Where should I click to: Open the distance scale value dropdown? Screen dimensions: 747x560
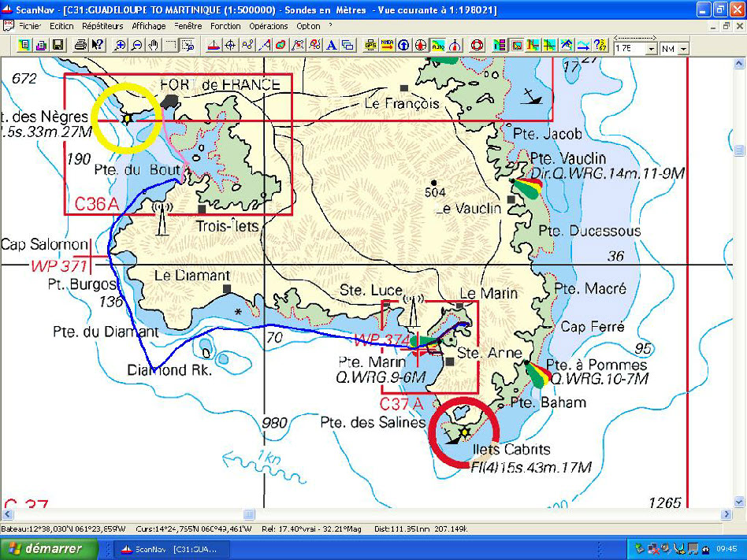(x=651, y=49)
